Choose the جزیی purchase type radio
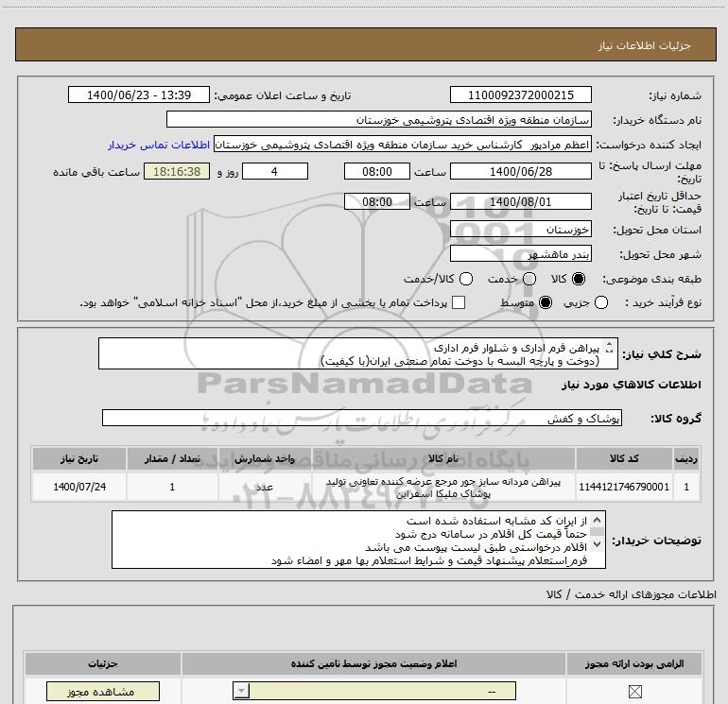The height and width of the screenshot is (704, 728). (601, 302)
